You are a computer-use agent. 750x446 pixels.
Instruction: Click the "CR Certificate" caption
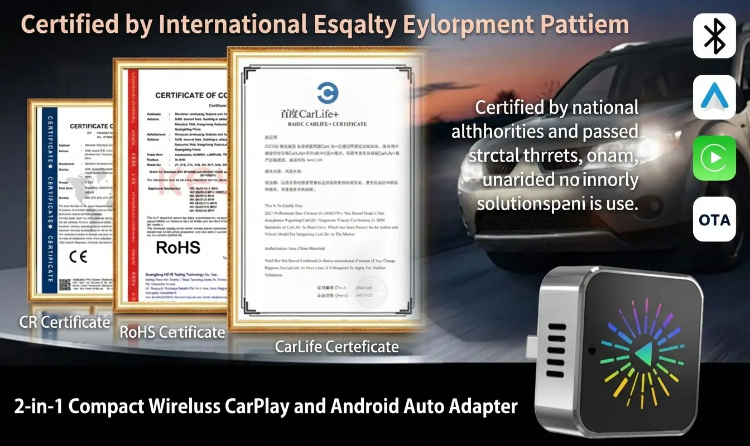(x=65, y=322)
